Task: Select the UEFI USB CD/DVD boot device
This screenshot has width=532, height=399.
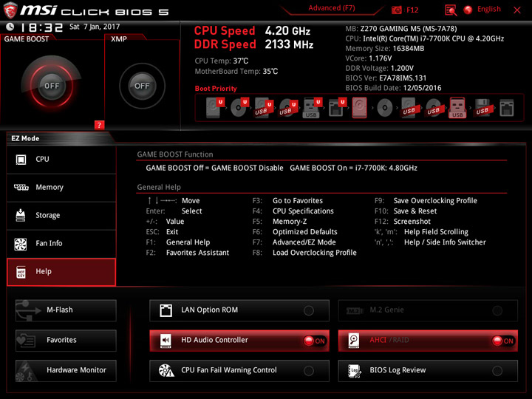Action: point(288,108)
